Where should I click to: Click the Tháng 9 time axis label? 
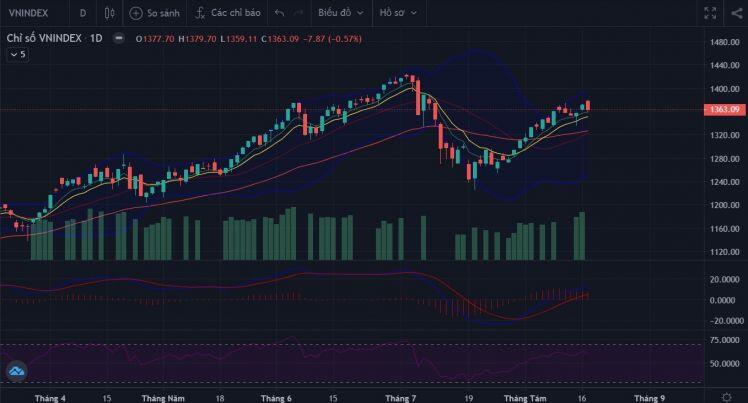649,398
